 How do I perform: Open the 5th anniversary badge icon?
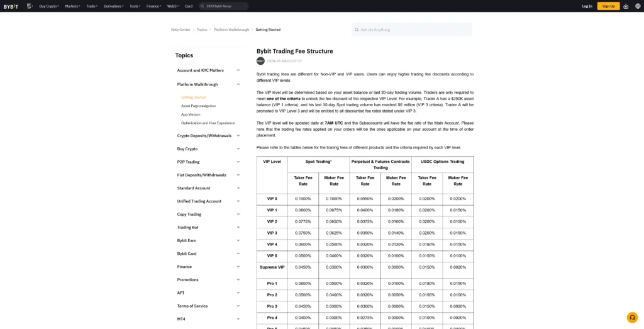(x=30, y=6)
